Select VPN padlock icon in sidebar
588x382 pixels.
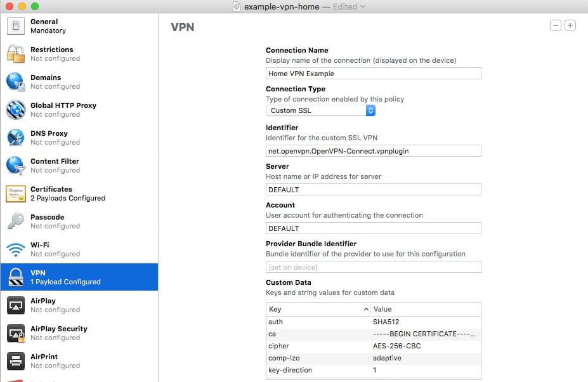click(16, 277)
